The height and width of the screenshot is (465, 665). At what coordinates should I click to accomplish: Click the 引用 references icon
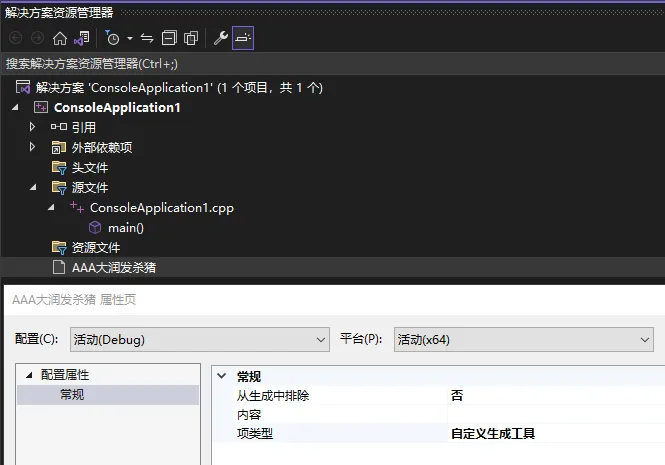[x=59, y=127]
